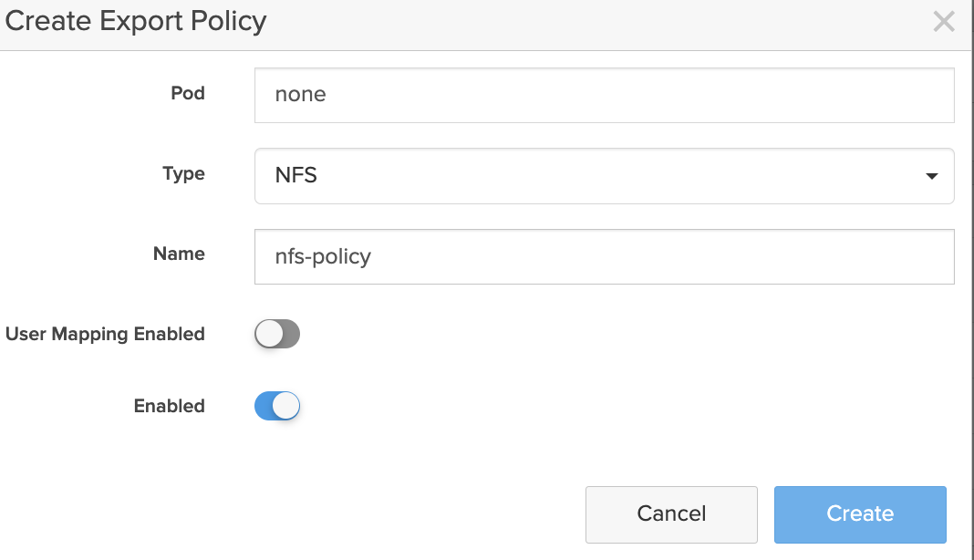Select the NFS value in Type
The height and width of the screenshot is (560, 974).
point(296,175)
